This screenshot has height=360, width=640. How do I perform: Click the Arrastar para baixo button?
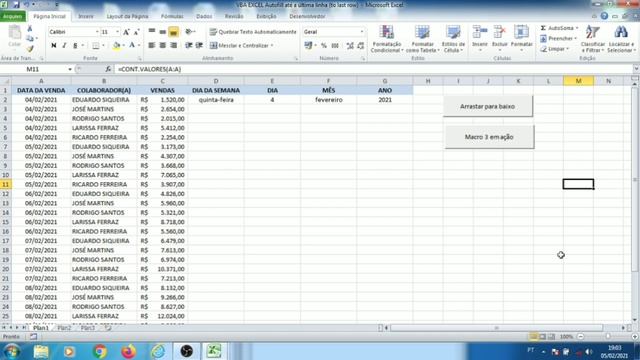[488, 106]
